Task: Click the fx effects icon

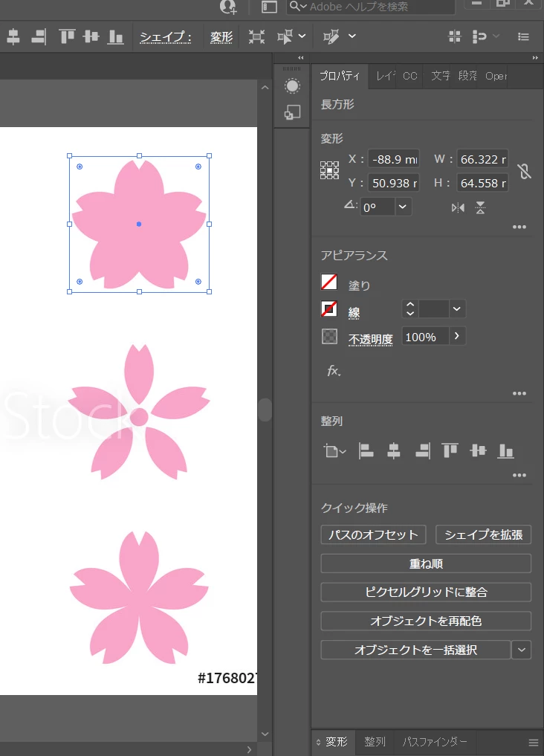Action: 334,370
